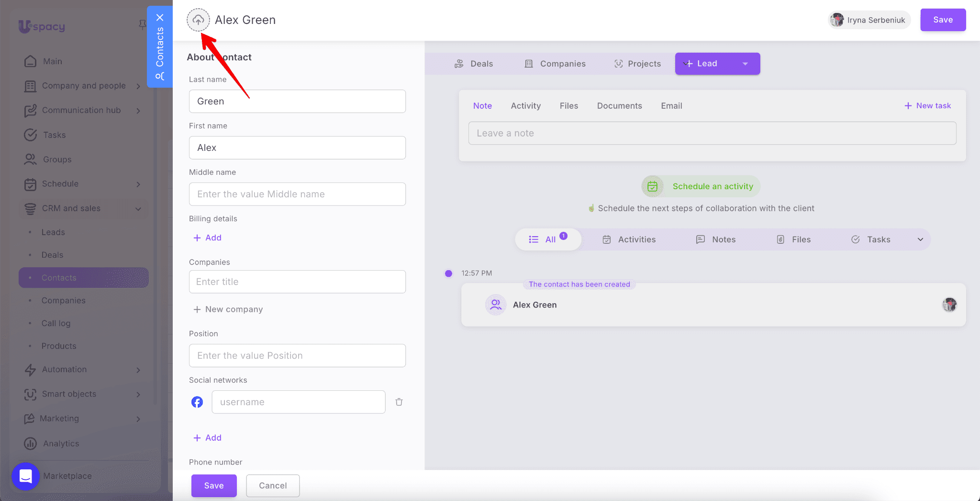
Task: Close the Contacts side panel
Action: point(160,18)
